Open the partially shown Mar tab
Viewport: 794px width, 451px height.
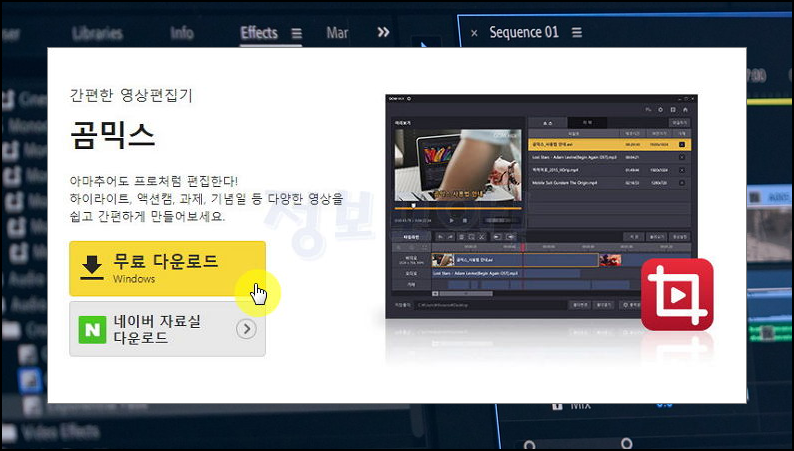[337, 33]
